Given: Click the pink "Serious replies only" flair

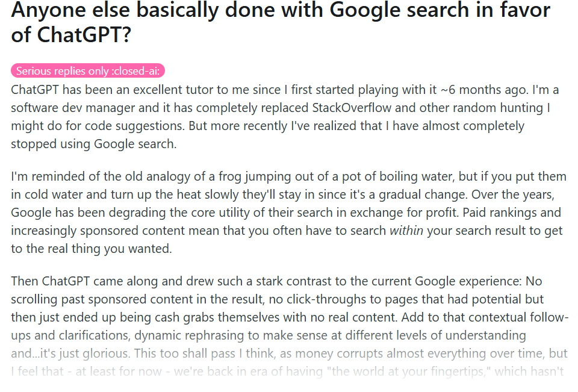Looking at the screenshot, I should 88,71.
